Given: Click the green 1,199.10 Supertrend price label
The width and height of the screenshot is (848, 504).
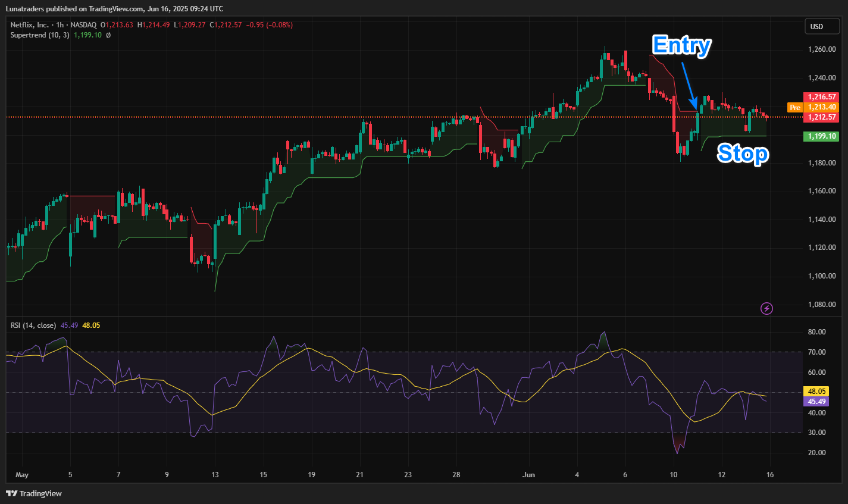Looking at the screenshot, I should (821, 136).
